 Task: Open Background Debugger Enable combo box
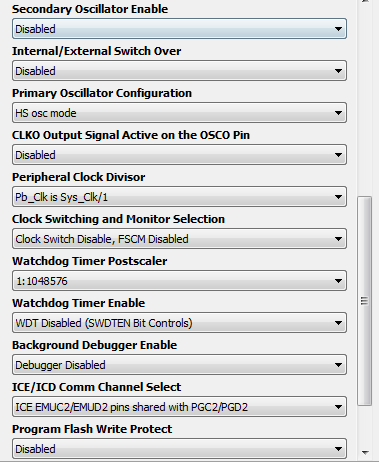pyautogui.click(x=179, y=365)
